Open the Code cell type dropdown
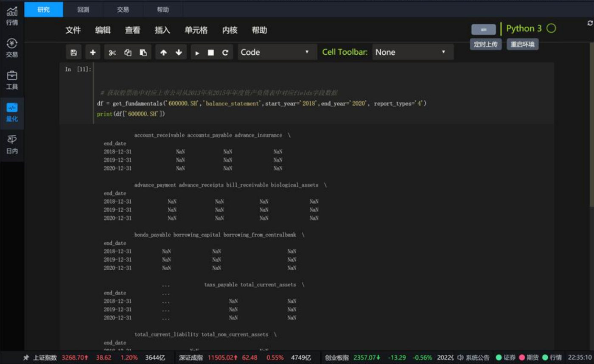This screenshot has height=364, width=594. pyautogui.click(x=277, y=52)
